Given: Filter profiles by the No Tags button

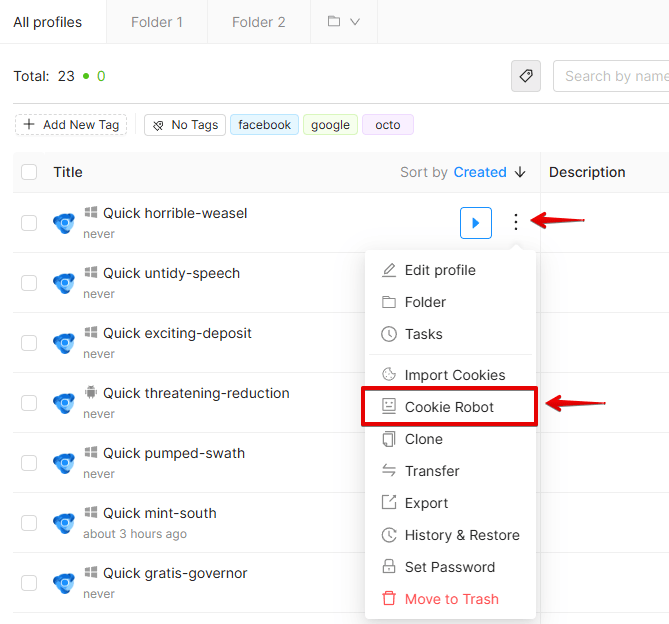Looking at the screenshot, I should tap(185, 125).
